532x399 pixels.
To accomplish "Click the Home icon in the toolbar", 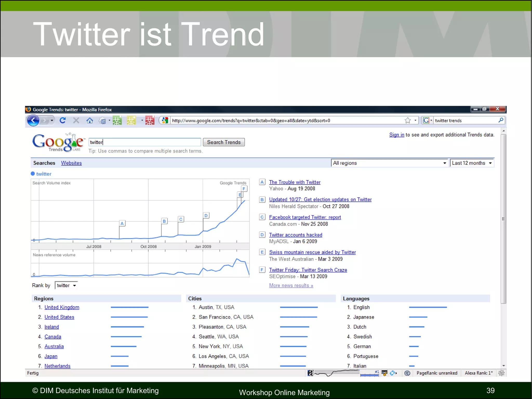I will 90,121.
